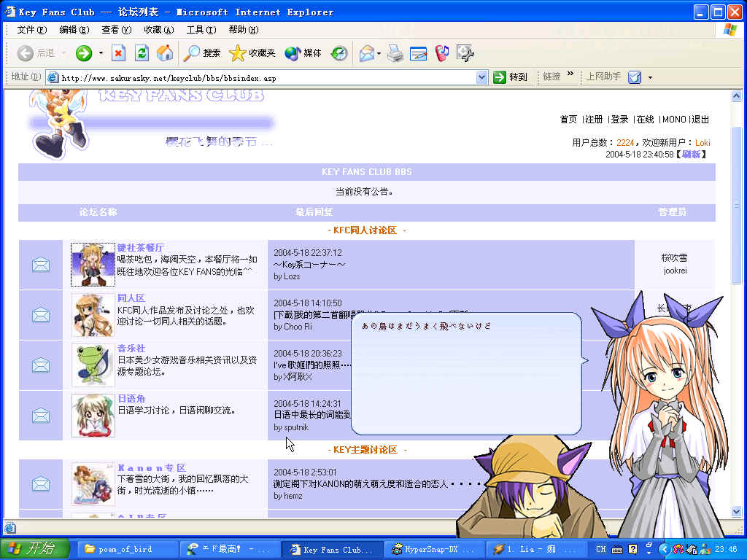Image resolution: width=747 pixels, height=560 pixels.
Task: Click the green Forward arrow button
Action: (x=84, y=52)
